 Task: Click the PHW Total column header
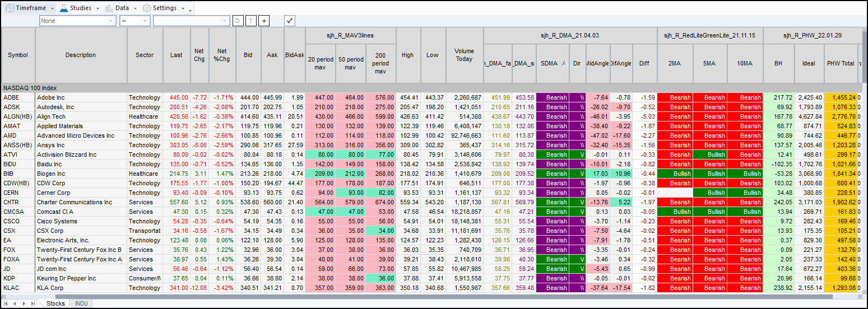click(x=841, y=63)
